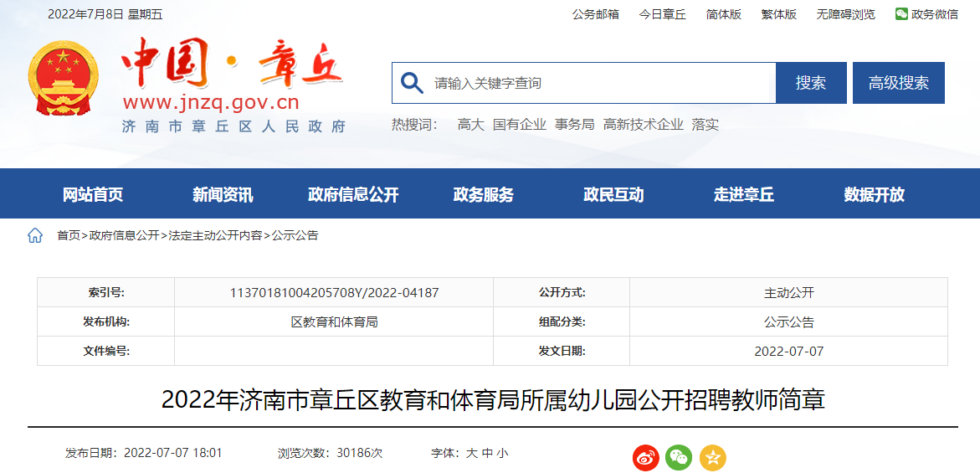
Task: Click the article title 2022年济南市章丘区教育和体育局所属幼儿园公开招聘教师简章
Action: [x=493, y=399]
